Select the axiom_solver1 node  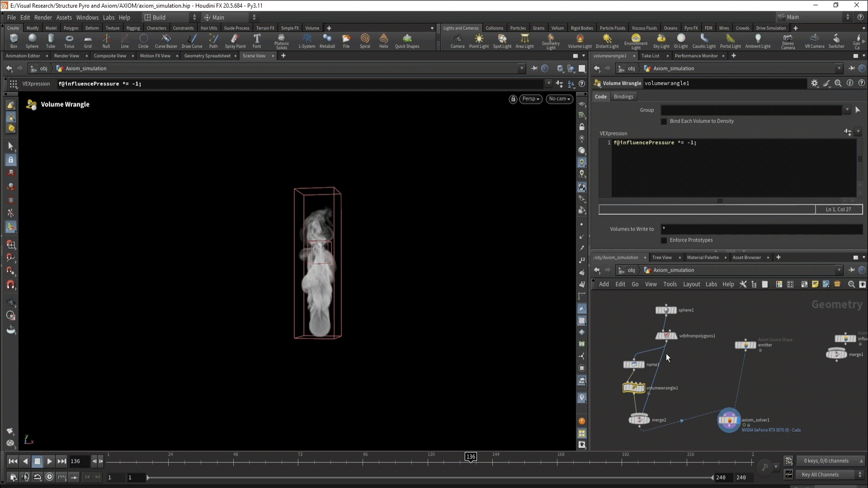729,420
